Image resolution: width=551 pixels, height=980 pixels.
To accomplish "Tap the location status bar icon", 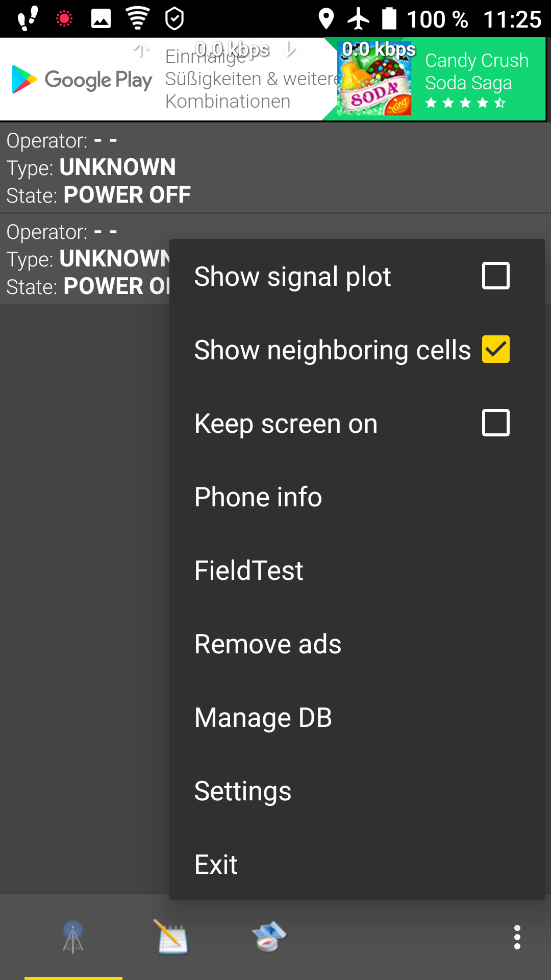I will coord(326,19).
